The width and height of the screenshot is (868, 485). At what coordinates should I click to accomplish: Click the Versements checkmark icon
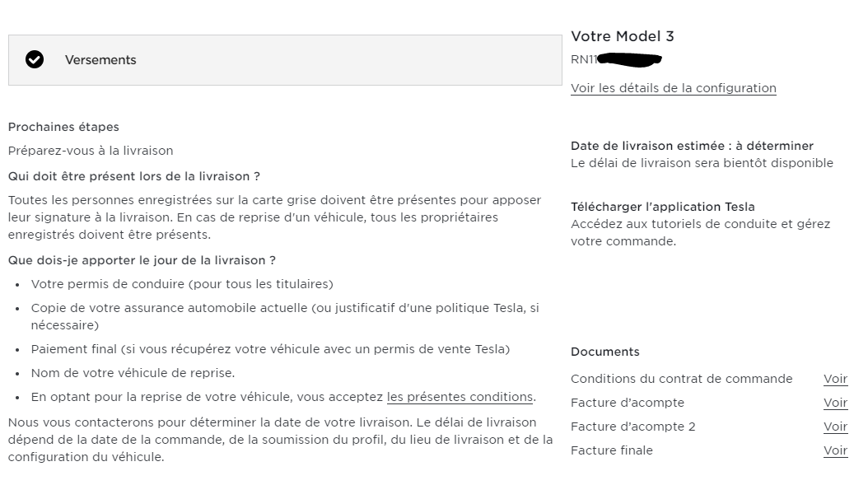(35, 60)
